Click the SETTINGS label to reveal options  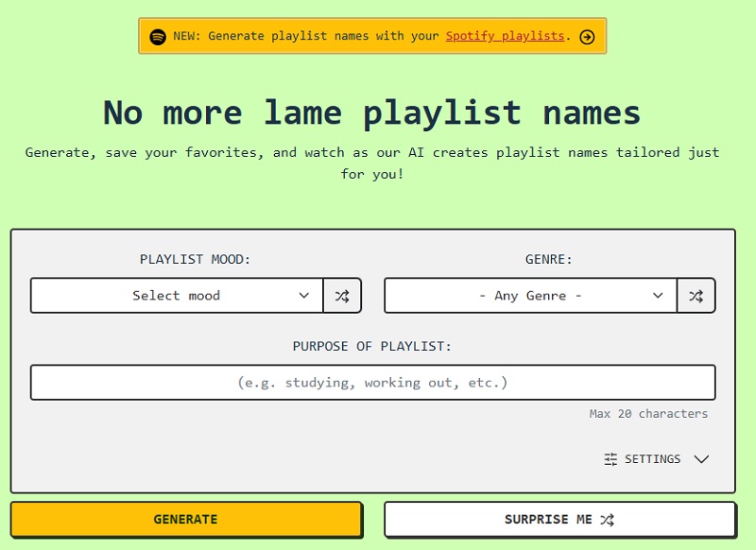coord(655,459)
